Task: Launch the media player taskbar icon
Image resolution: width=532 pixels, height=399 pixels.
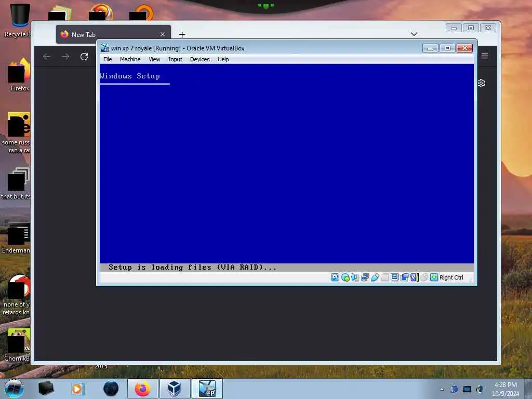Action: pos(77,389)
